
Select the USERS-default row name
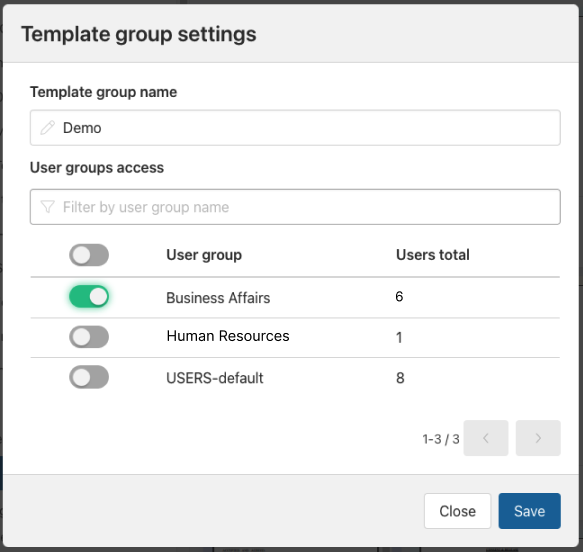click(215, 378)
